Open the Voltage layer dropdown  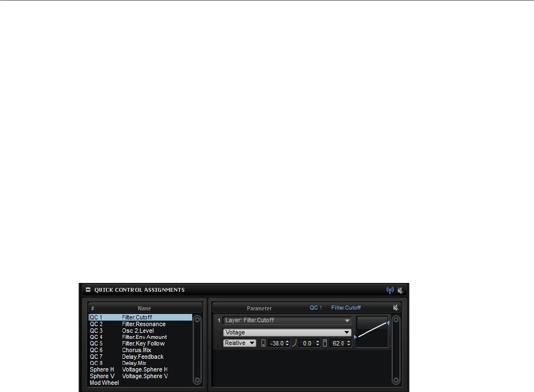pos(287,332)
